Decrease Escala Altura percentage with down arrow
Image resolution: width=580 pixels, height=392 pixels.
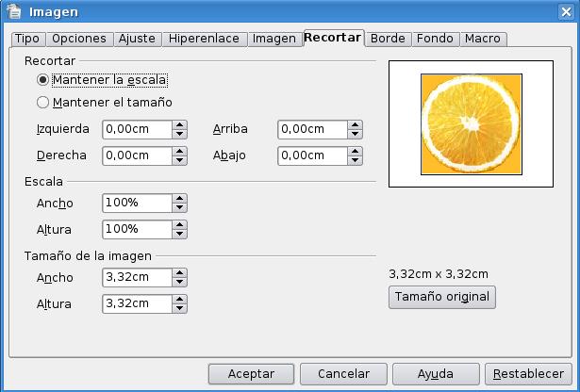pos(179,233)
